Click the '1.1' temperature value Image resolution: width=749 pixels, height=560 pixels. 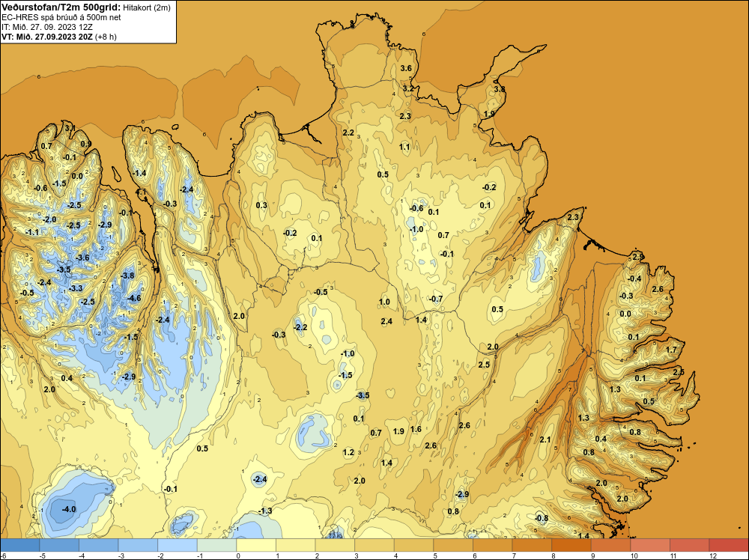[404, 147]
